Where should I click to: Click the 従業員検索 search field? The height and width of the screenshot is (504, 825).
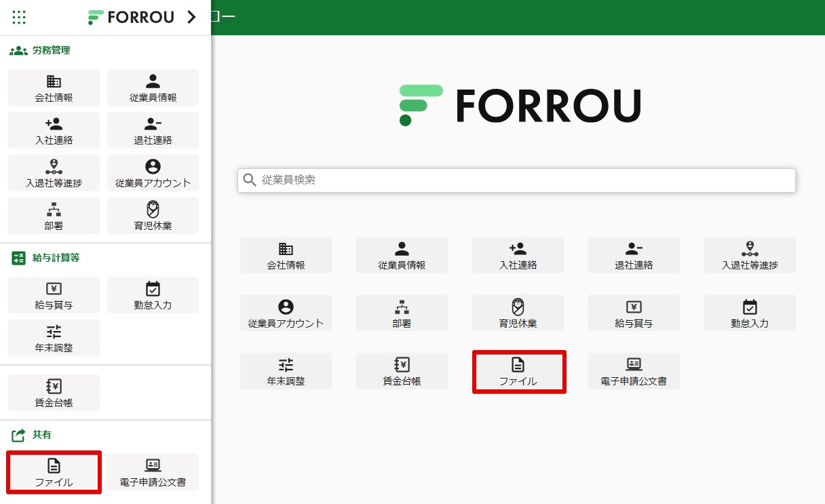pos(516,180)
